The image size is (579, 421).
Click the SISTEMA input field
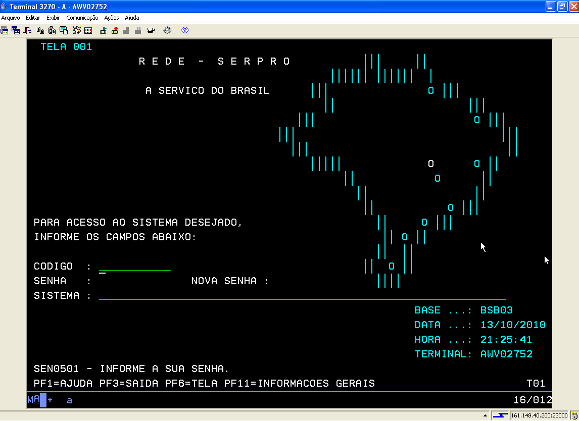(302, 295)
